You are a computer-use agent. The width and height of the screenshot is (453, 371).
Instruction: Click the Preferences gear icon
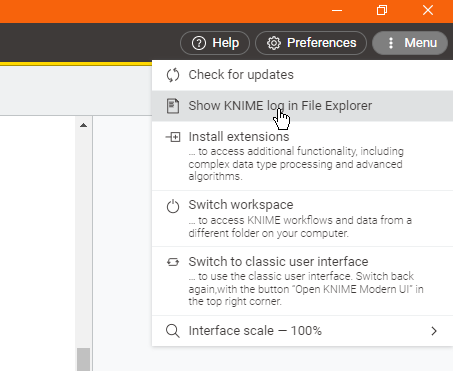pos(274,43)
